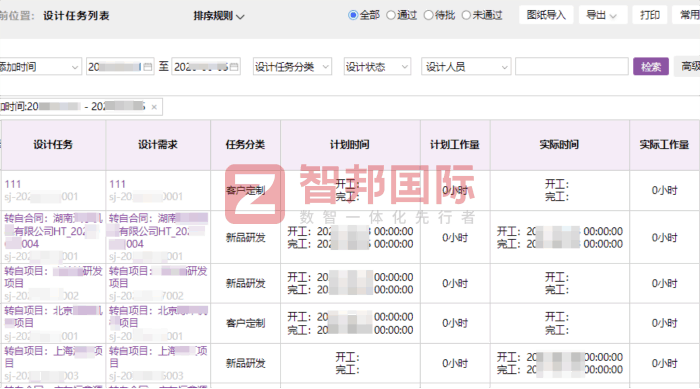This screenshot has height=389, width=700.
Task: Click the 设计任务 column header
Action: click(53, 145)
